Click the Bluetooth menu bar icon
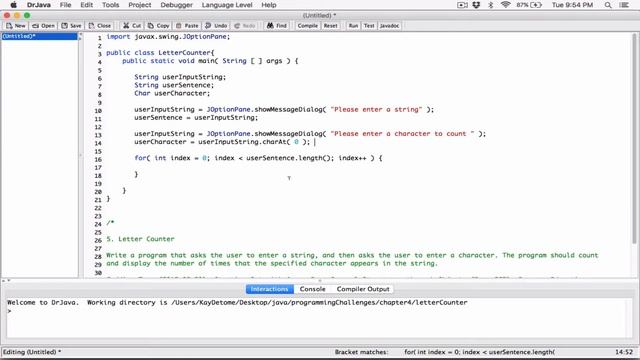The image size is (640, 360). [491, 5]
